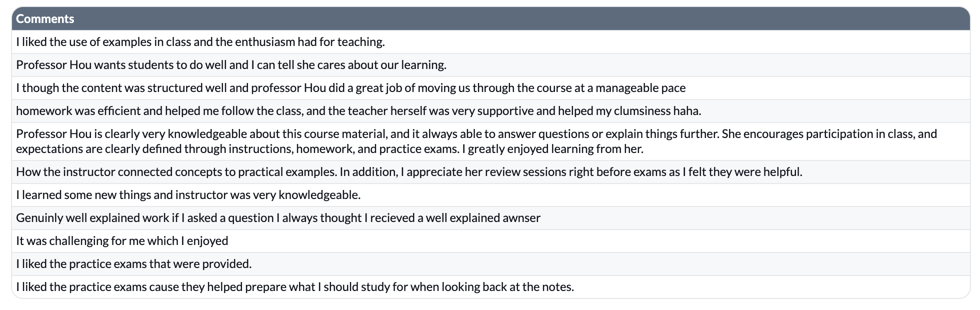Image resolution: width=980 pixels, height=310 pixels.
Task: Select the comment about enthusiasm for teaching
Action: [490, 42]
